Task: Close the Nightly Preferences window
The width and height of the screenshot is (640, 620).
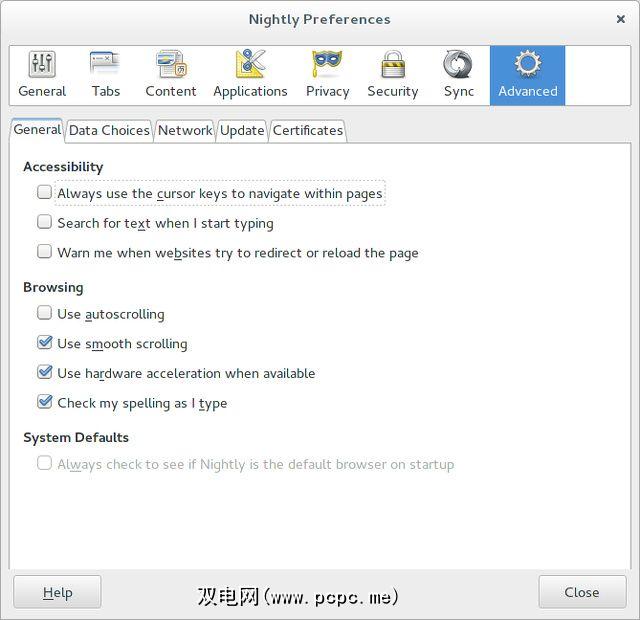Action: pos(620,19)
